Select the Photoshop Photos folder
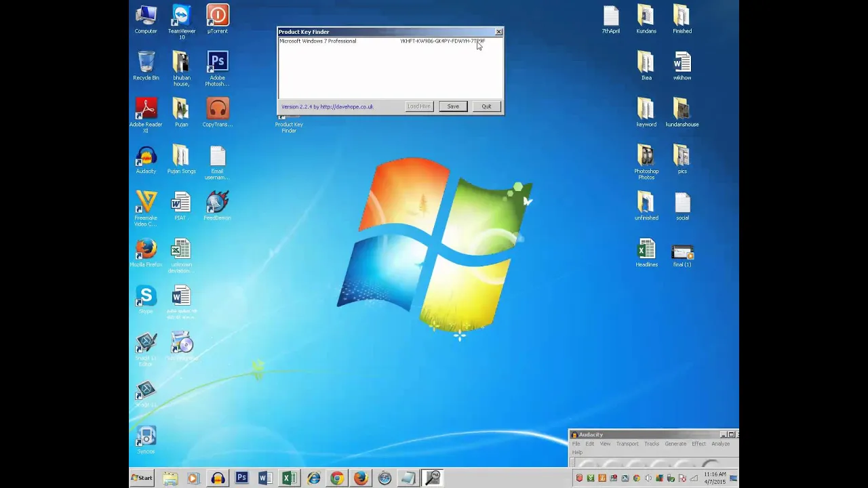This screenshot has width=868, height=488. click(x=646, y=163)
